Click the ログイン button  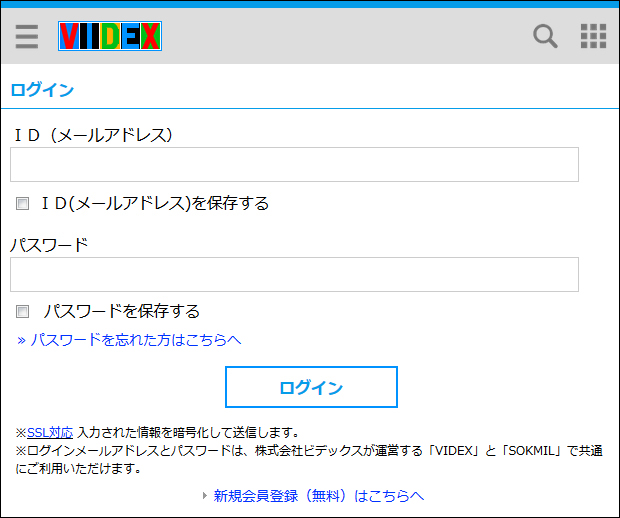point(311,387)
